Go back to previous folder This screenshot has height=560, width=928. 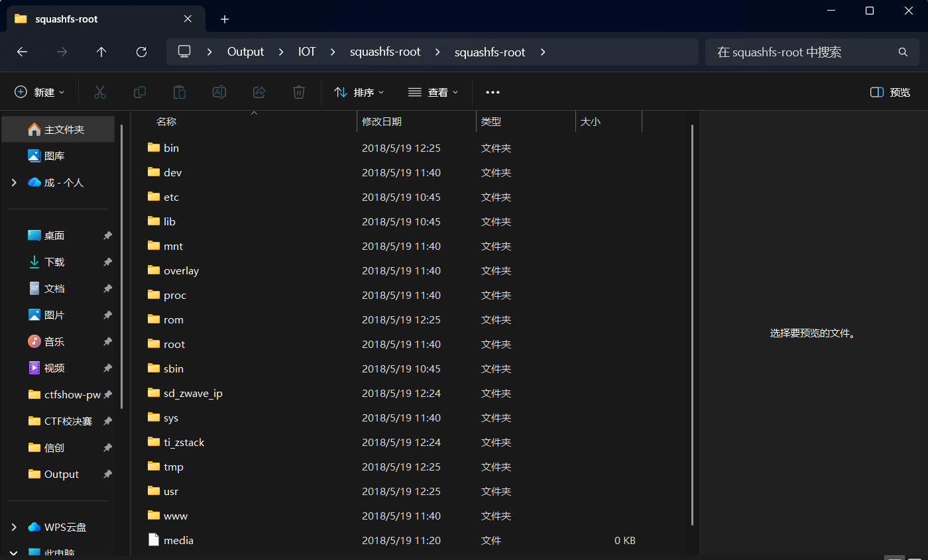click(x=22, y=52)
